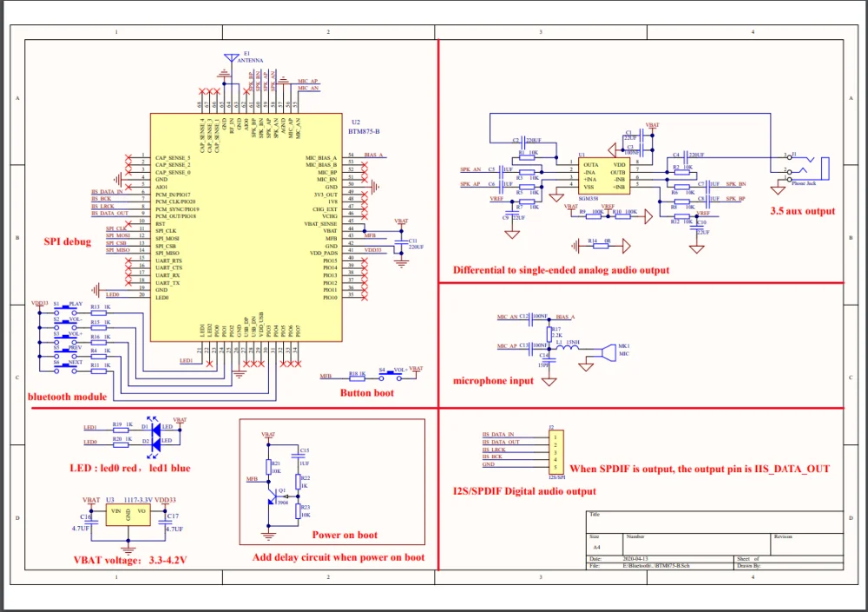
Task: Select the R23 10K resistor
Action: coord(299,510)
